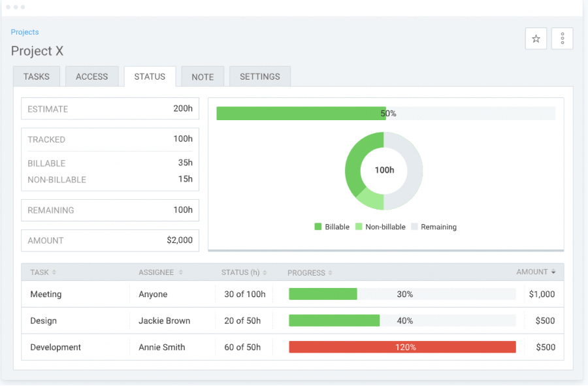The width and height of the screenshot is (588, 386).
Task: Click the Non-billable legend light-green swatch
Action: coord(359,227)
